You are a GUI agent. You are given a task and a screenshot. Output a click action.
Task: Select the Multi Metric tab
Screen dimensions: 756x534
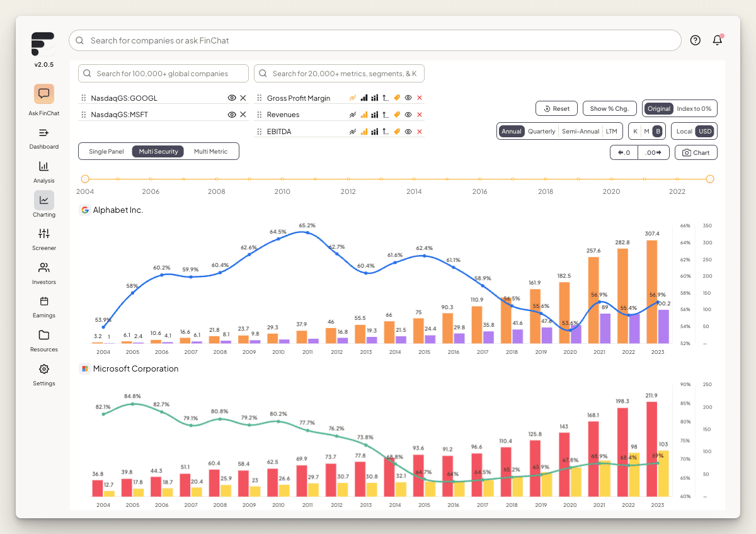(x=210, y=151)
